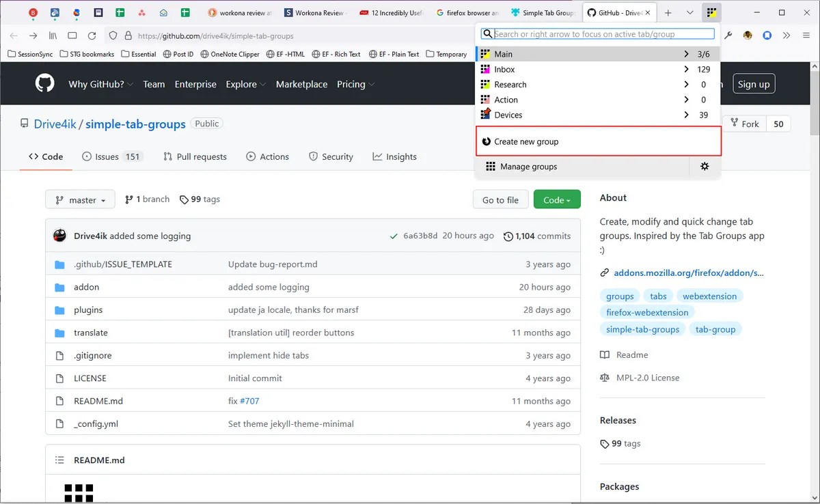Click the commit history clock icon
The width and height of the screenshot is (820, 504).
507,236
